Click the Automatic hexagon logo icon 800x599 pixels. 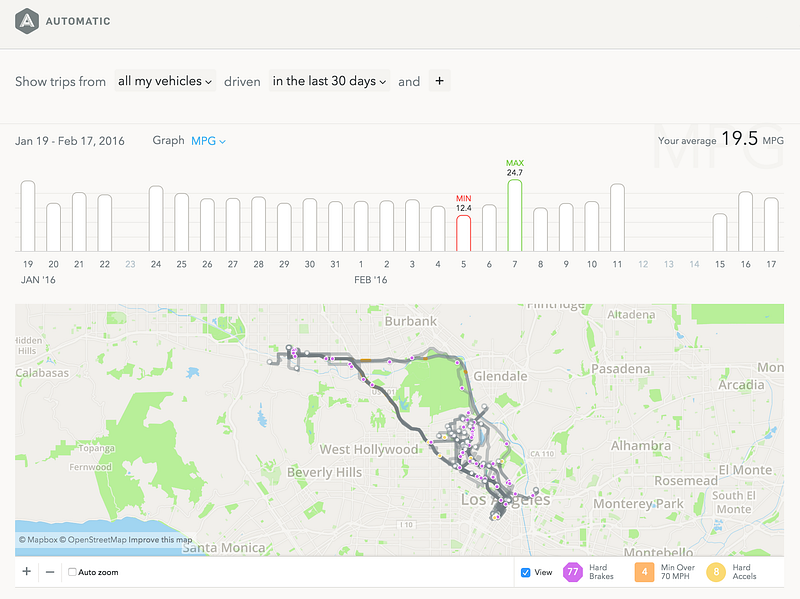tap(27, 21)
